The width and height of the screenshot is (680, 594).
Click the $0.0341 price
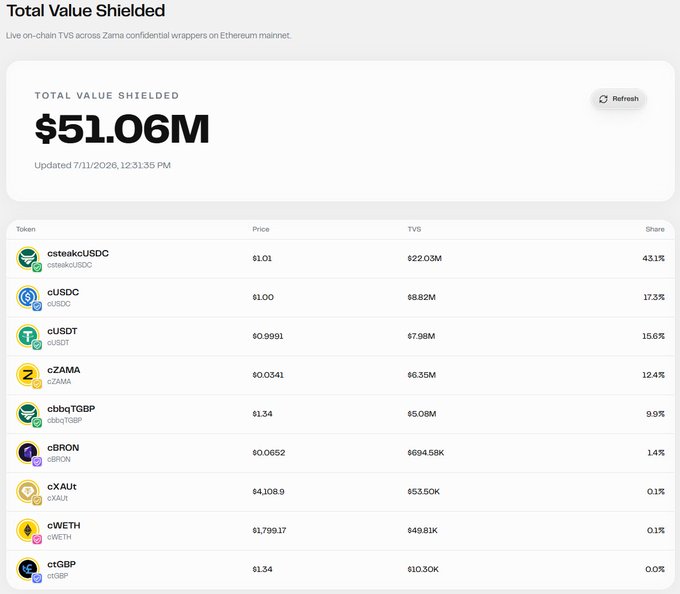pos(268,375)
